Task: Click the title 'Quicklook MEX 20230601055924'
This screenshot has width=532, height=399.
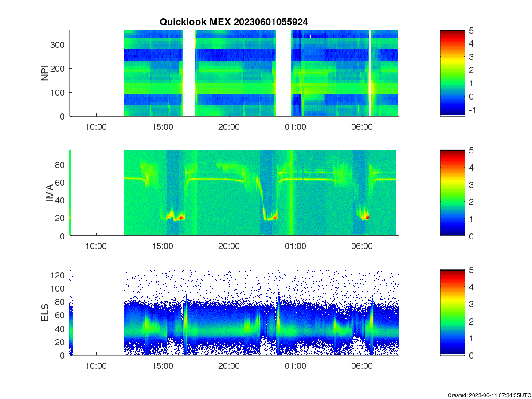Action: [x=234, y=21]
